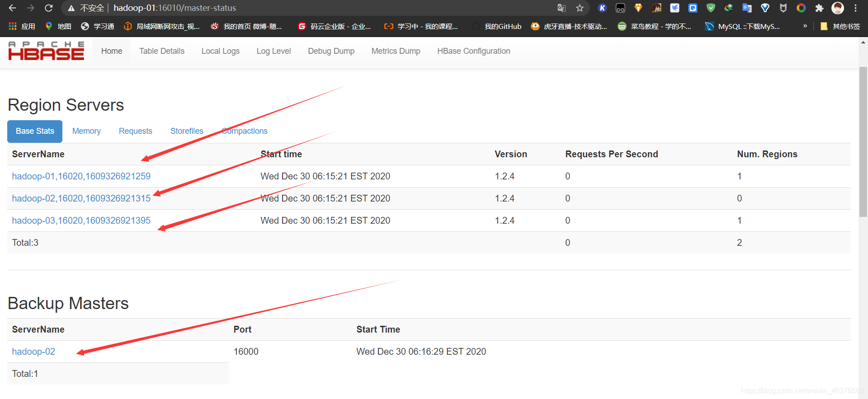Open region server hadoop-03,16020,1609326921395
Viewport: 868px width, 399px height.
tap(81, 221)
